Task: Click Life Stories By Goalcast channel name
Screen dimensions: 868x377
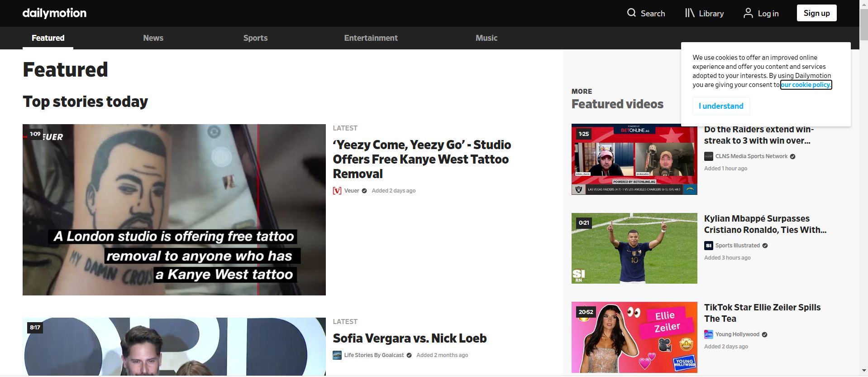Action: pyautogui.click(x=374, y=355)
